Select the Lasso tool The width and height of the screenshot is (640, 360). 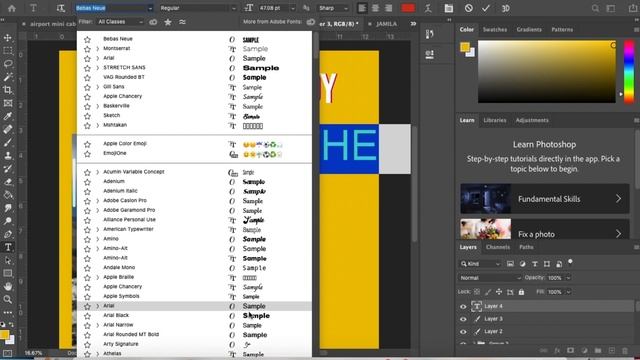(x=8, y=64)
